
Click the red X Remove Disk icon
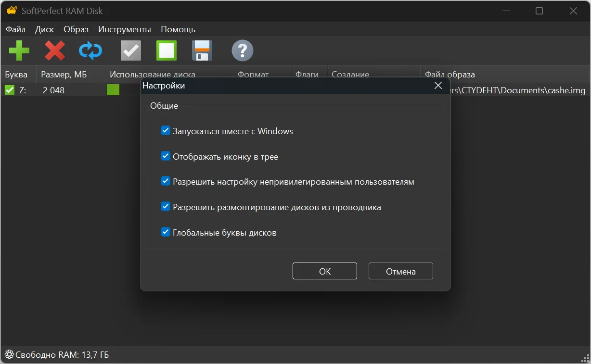[x=55, y=50]
